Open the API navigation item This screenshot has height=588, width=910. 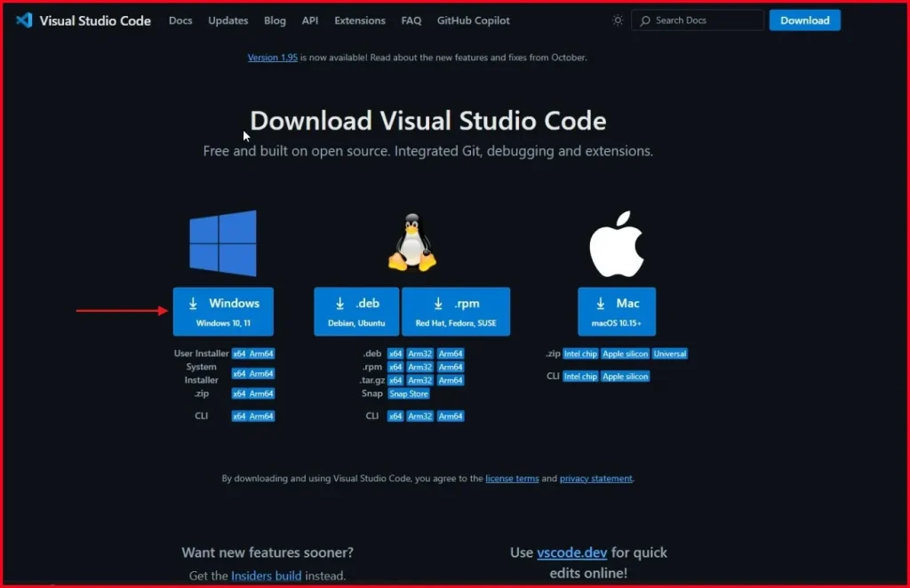[310, 20]
